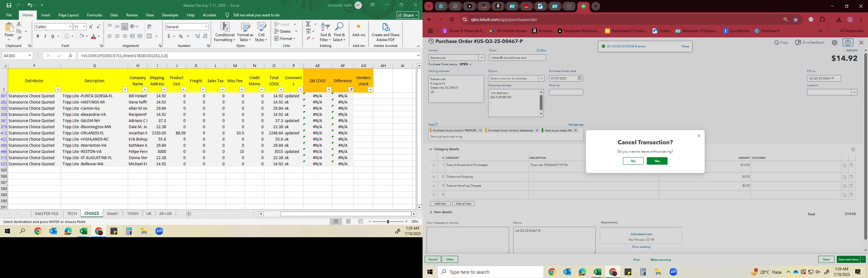The width and height of the screenshot is (868, 278).
Task: Switch Excel to Page Layout view icon
Action: (348, 221)
